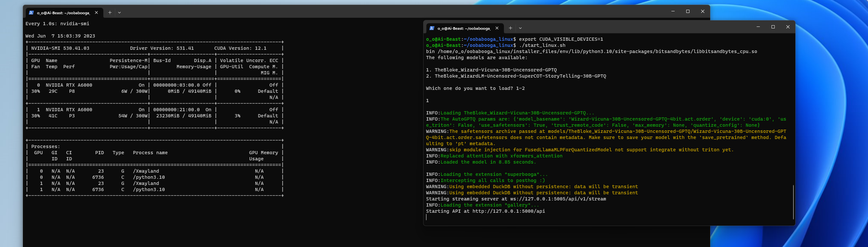868x247 pixels.
Task: Open profile dropdown in the back terminal
Action: point(119,13)
